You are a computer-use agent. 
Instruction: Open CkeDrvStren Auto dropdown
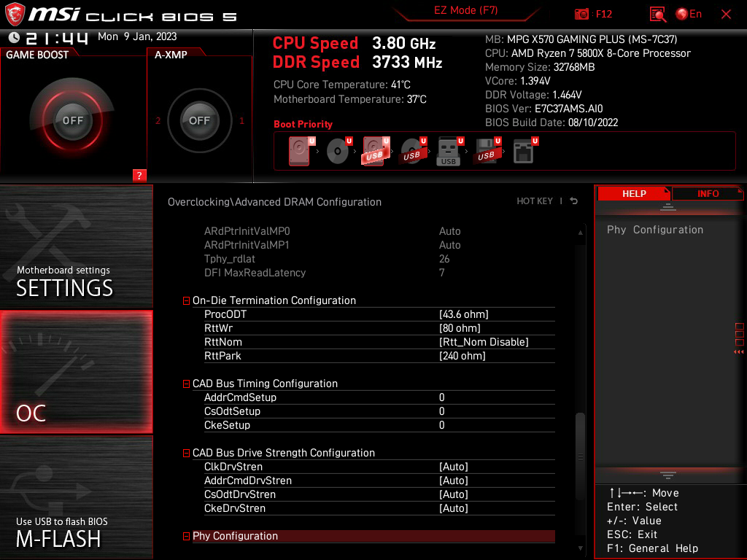(x=454, y=508)
